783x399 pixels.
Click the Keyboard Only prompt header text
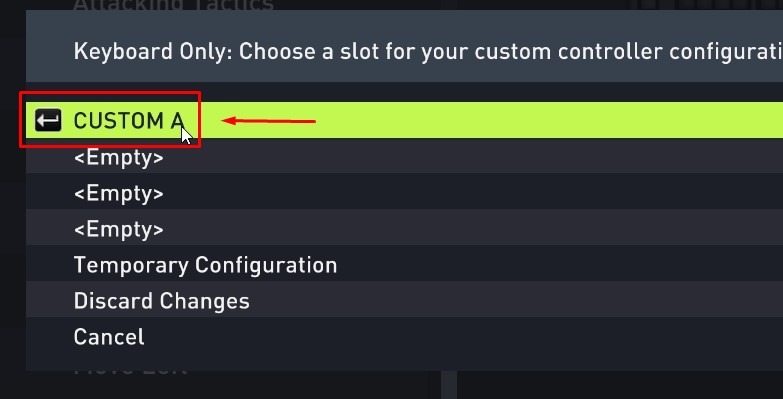pyautogui.click(x=428, y=51)
